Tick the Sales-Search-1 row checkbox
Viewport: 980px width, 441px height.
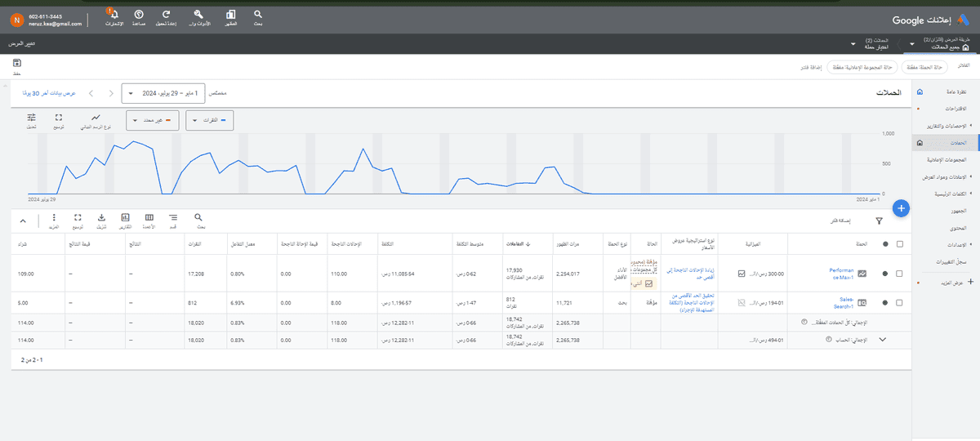(900, 302)
